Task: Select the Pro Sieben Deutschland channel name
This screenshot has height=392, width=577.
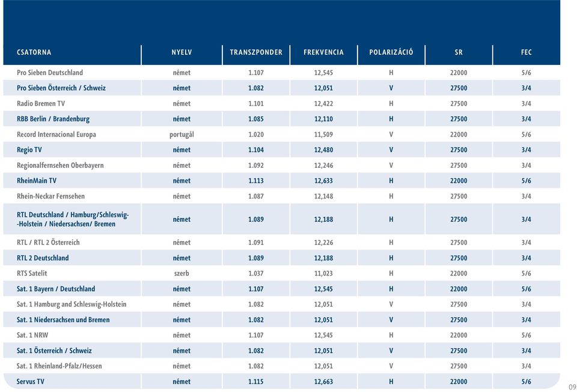Action: click(x=50, y=73)
